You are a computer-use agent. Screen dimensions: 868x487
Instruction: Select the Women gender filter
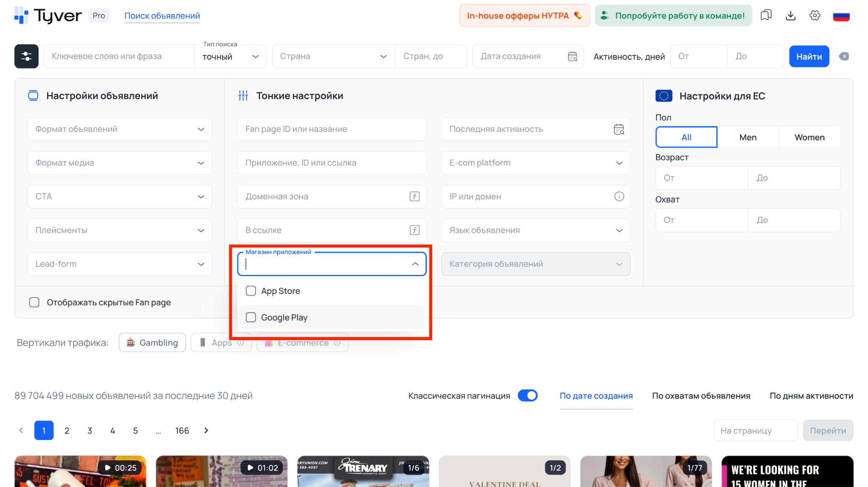tap(809, 137)
